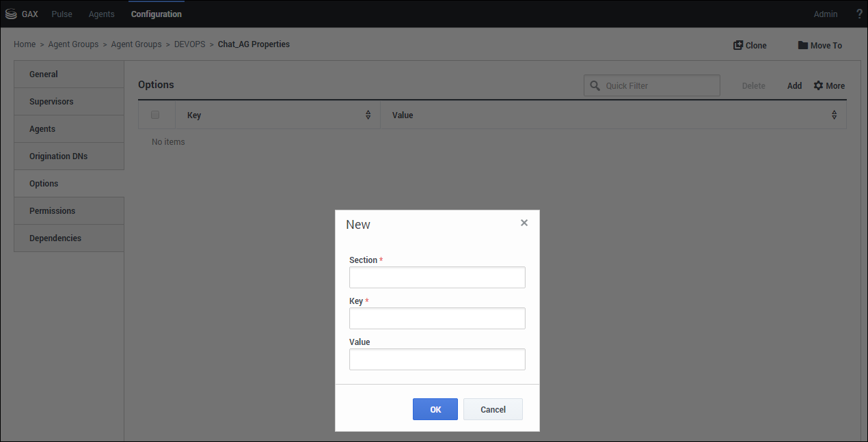The image size is (868, 442).
Task: Open the Permissions side tab
Action: (x=53, y=211)
